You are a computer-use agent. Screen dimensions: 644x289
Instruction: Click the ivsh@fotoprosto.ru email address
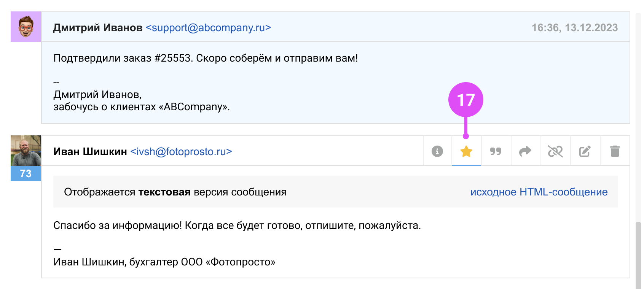click(x=181, y=152)
